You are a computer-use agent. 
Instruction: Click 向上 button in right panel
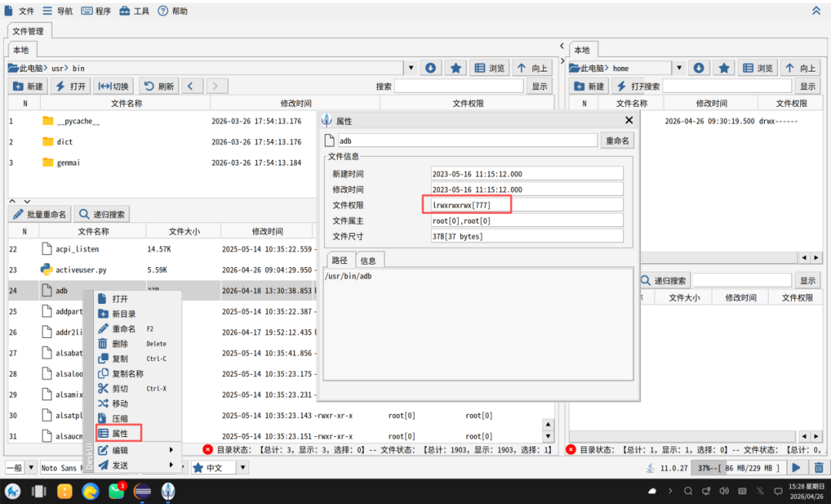(x=800, y=68)
